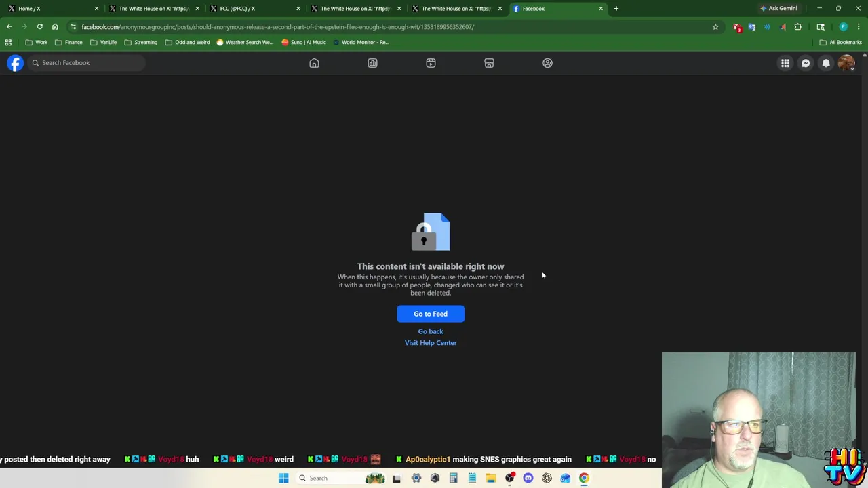The width and height of the screenshot is (868, 488).
Task: Open the Facebook menu grid icon
Action: (785, 63)
